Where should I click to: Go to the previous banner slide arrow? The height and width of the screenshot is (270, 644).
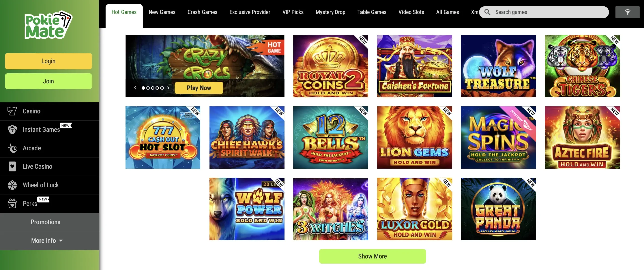click(135, 88)
